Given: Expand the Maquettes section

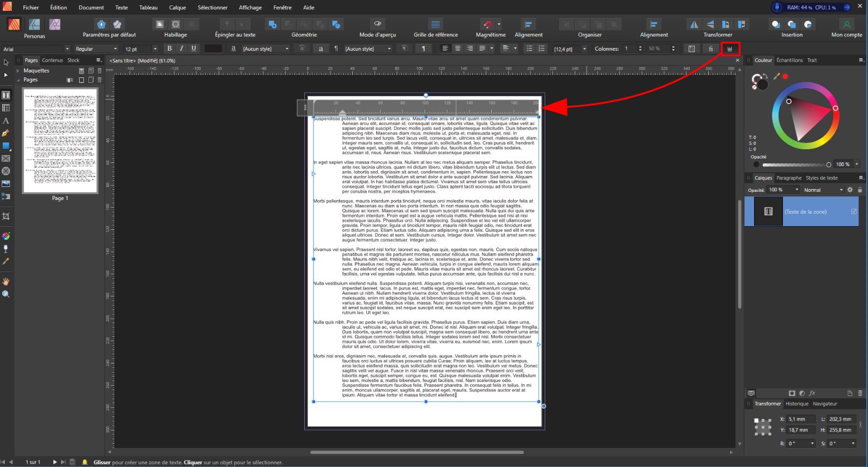Looking at the screenshot, I should [x=18, y=70].
